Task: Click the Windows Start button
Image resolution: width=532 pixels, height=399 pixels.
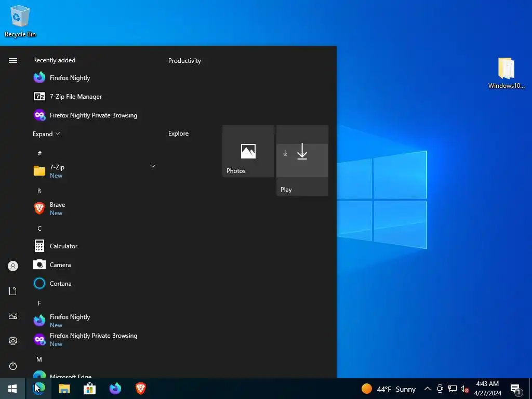Action: 12,389
